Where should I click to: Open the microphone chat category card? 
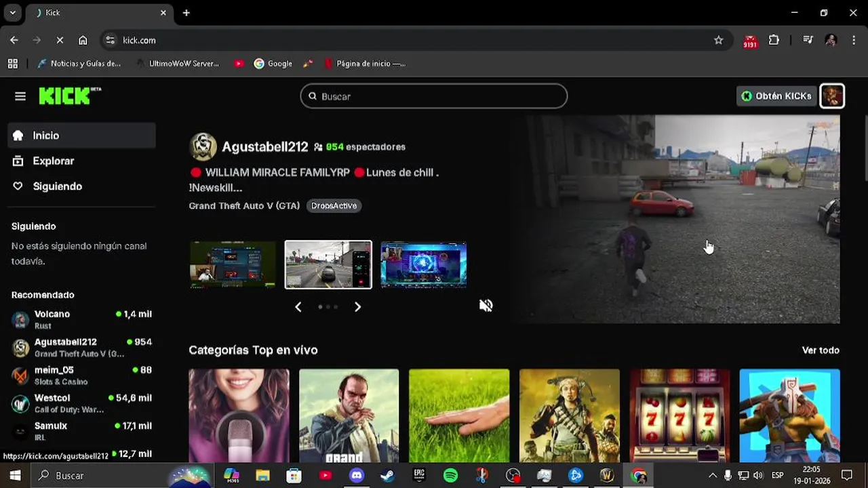point(239,415)
